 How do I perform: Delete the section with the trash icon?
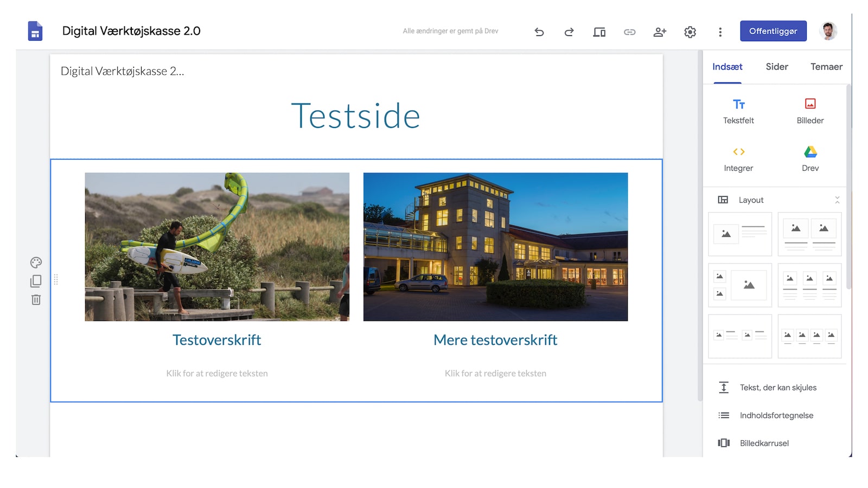tap(35, 299)
